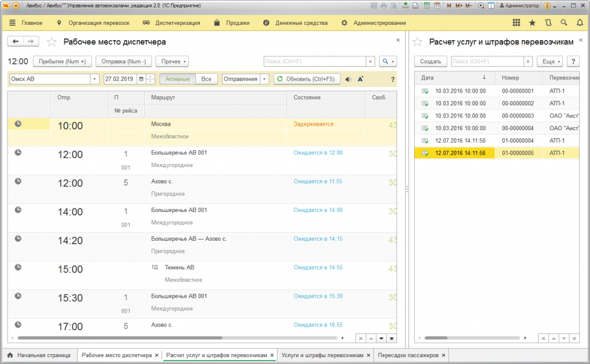Open the notifications bell icon

coord(580,23)
